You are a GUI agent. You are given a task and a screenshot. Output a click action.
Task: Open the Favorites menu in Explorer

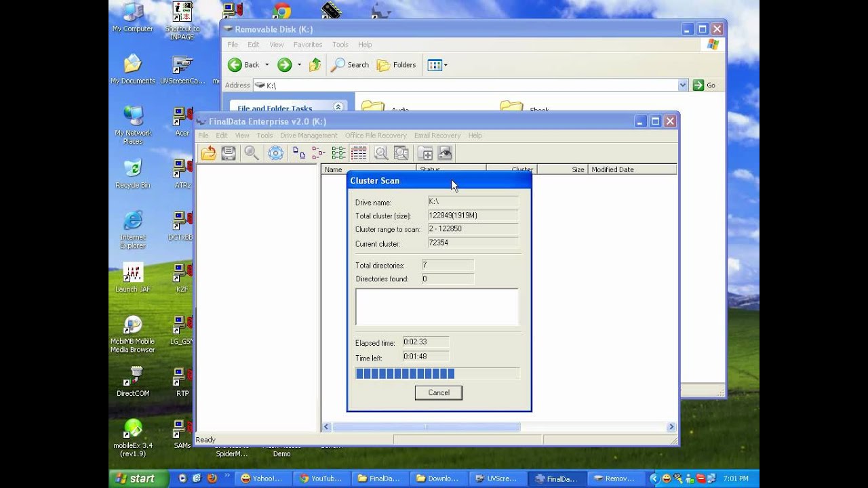(x=307, y=45)
